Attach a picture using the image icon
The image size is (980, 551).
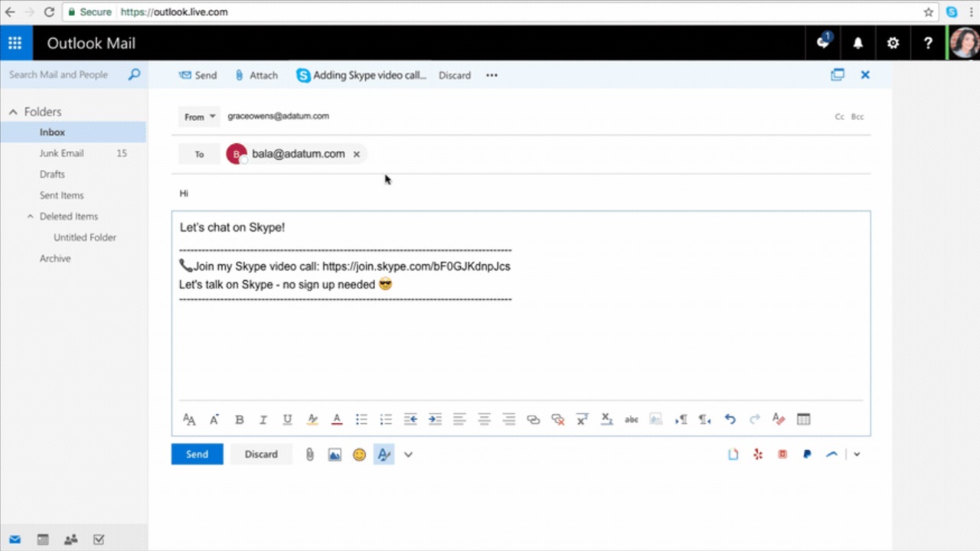pos(335,454)
